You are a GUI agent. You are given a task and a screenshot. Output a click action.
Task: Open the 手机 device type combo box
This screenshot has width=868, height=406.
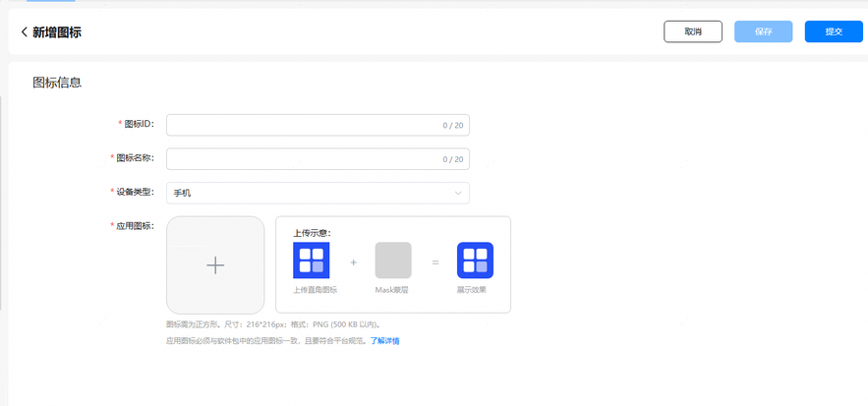pos(317,193)
